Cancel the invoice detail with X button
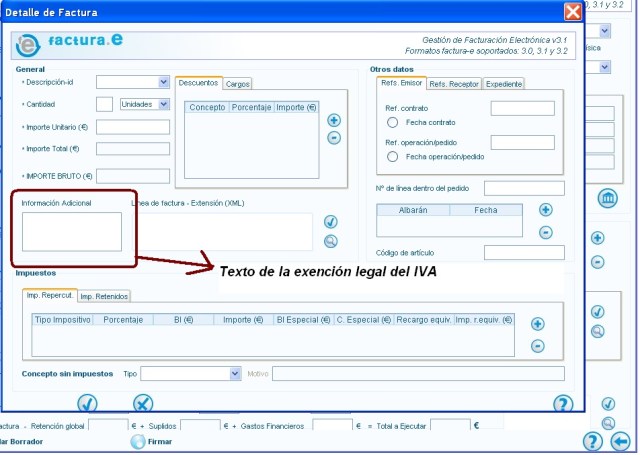 [143, 403]
